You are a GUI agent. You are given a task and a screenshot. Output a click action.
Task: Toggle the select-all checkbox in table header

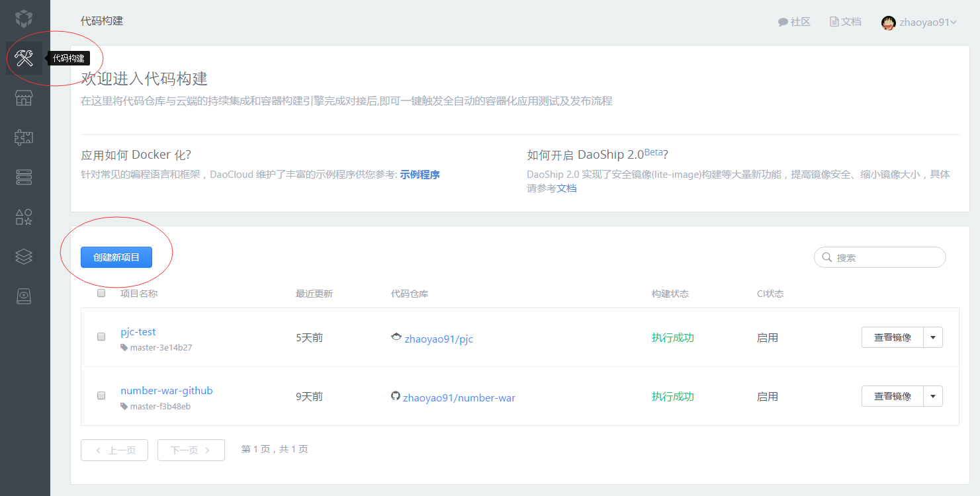pyautogui.click(x=101, y=293)
